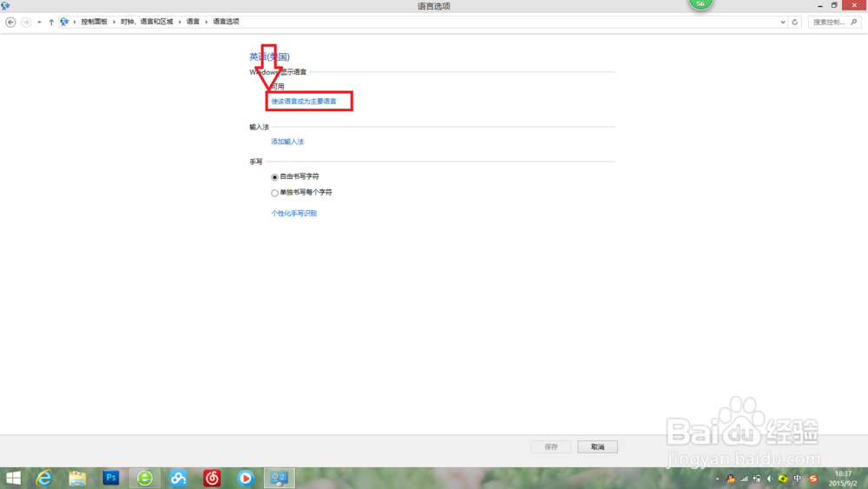The image size is (868, 489).
Task: Click the search magnifier icon
Action: click(x=853, y=23)
